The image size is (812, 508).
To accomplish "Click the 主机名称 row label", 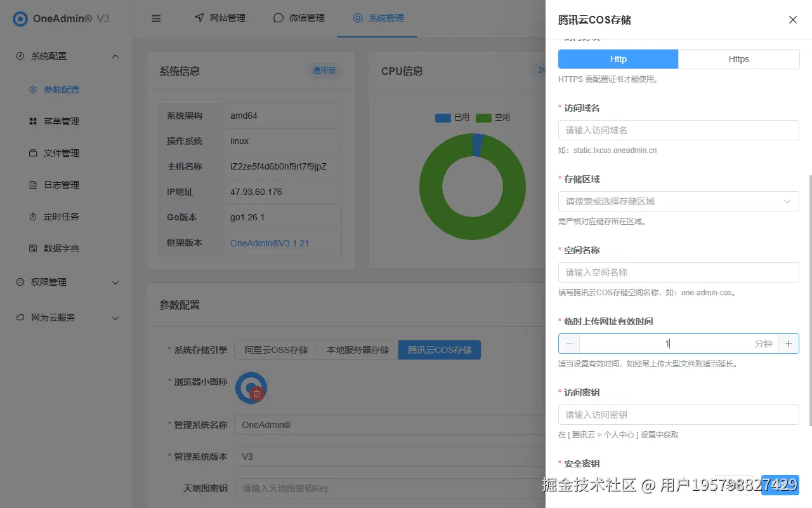I will tap(185, 167).
